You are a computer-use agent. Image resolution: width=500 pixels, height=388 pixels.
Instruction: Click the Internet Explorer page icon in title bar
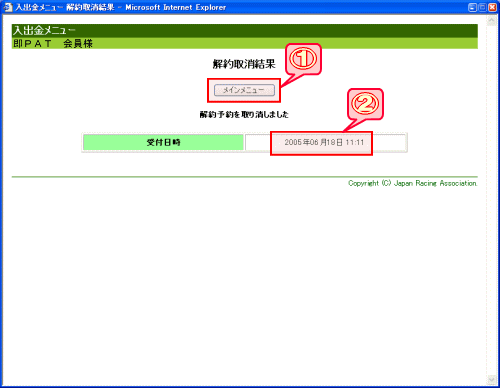coord(8,7)
